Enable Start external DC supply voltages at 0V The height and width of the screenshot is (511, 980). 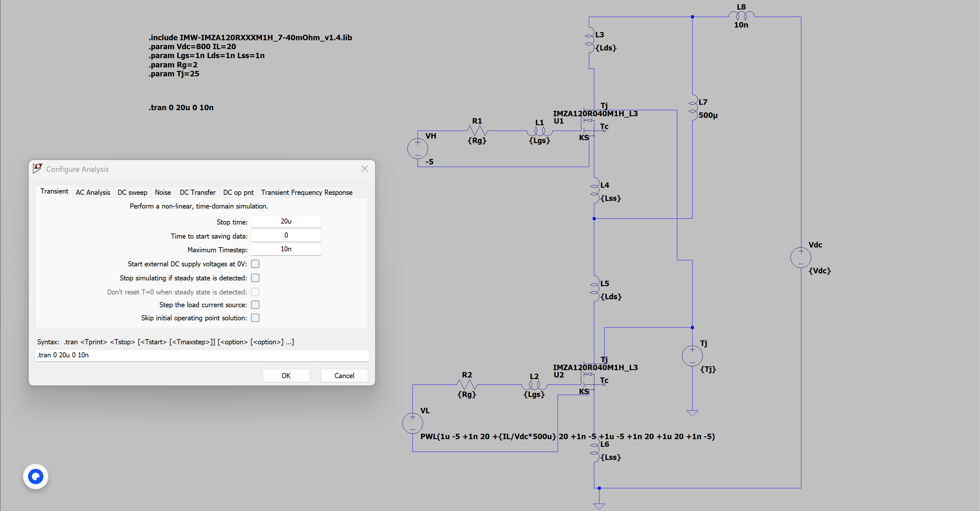[x=255, y=264]
